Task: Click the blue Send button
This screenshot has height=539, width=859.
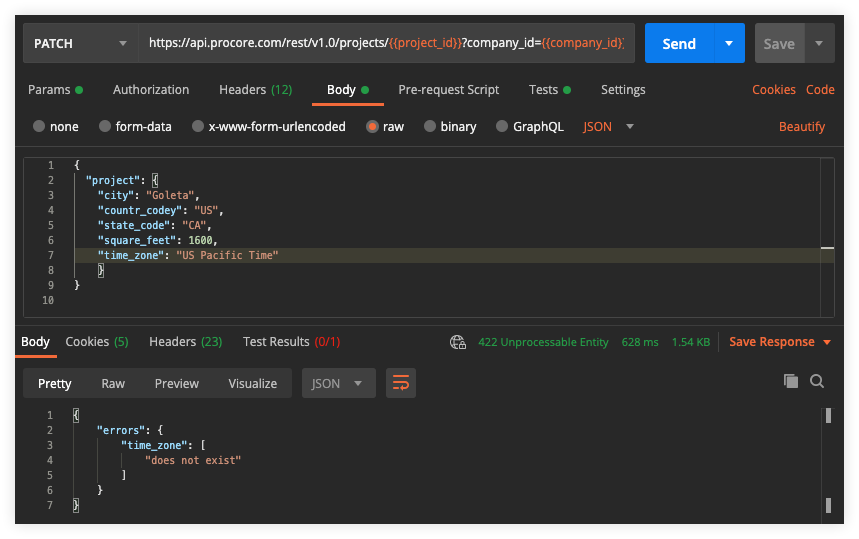Action: coord(679,43)
